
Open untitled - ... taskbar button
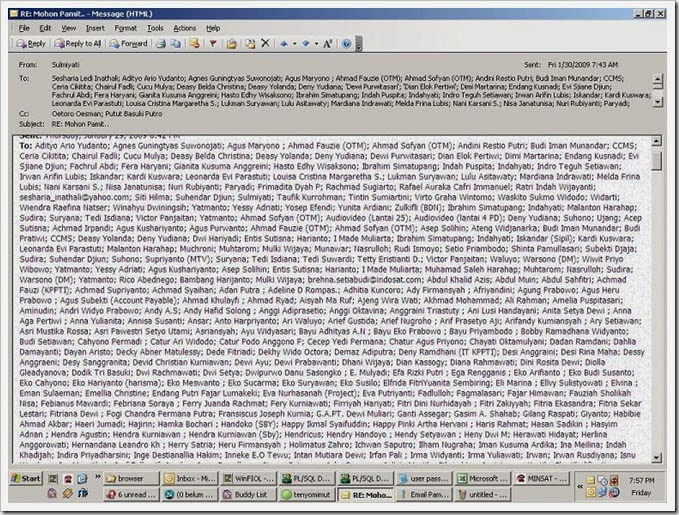(x=483, y=494)
